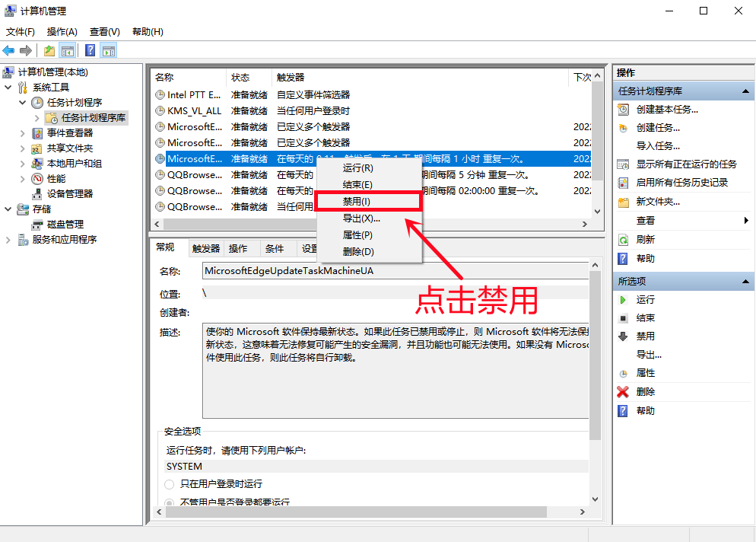
Task: Click the Forward arrow toolbar icon
Action: coord(26,50)
